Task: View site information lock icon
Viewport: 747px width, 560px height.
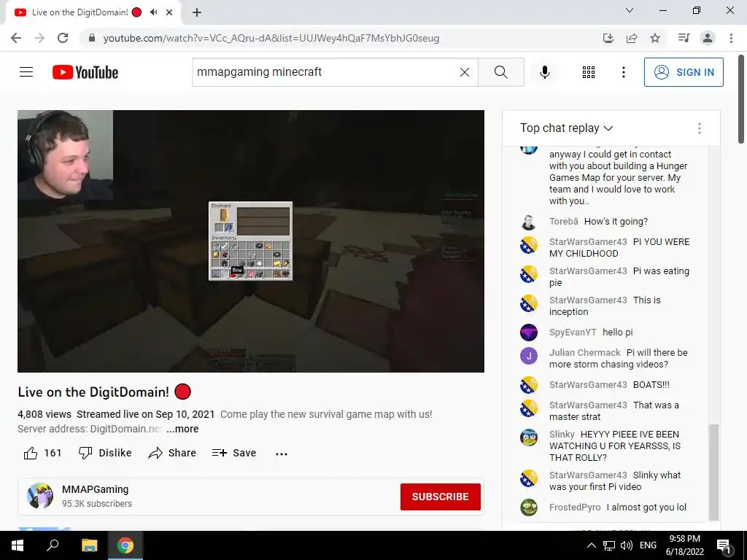Action: 92,38
